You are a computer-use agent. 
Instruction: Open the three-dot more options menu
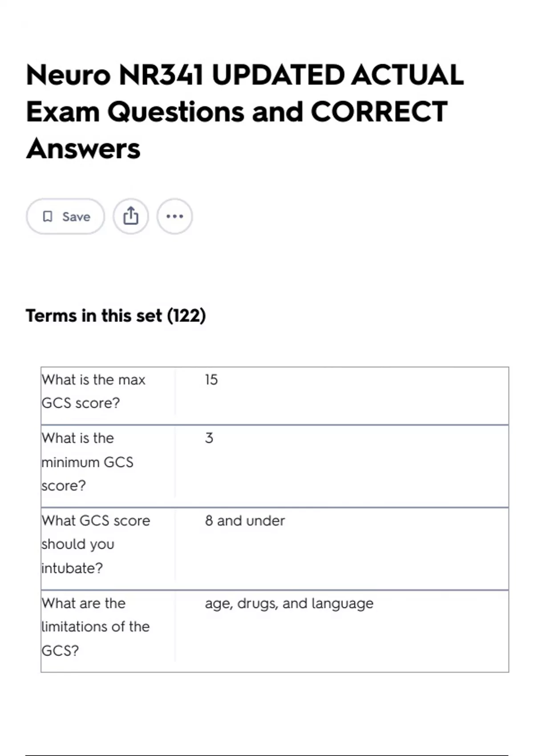pyautogui.click(x=174, y=217)
